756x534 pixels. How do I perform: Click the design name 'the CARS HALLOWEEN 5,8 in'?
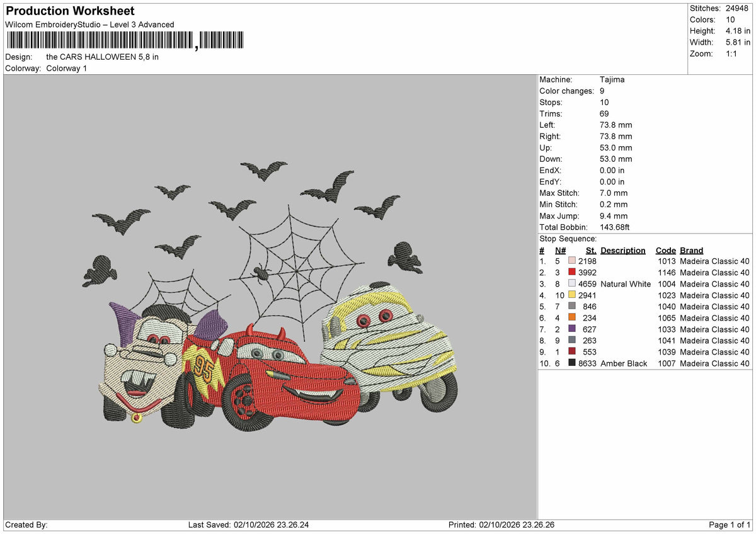[x=103, y=57]
